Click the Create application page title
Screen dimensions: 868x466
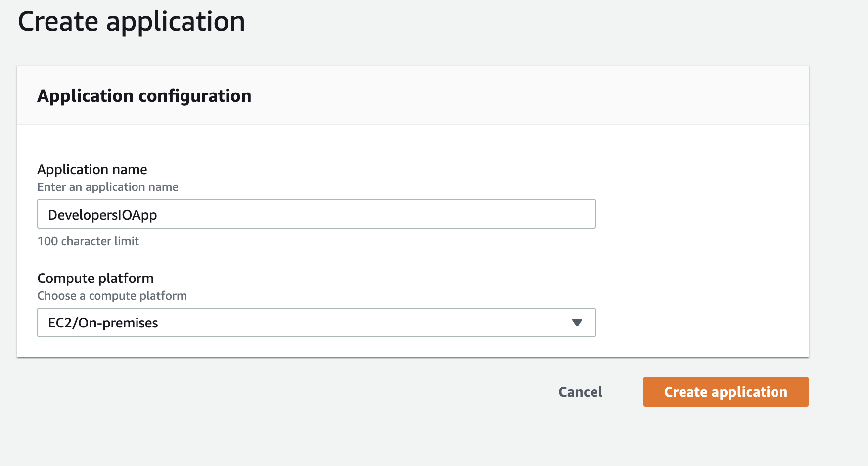click(x=131, y=22)
